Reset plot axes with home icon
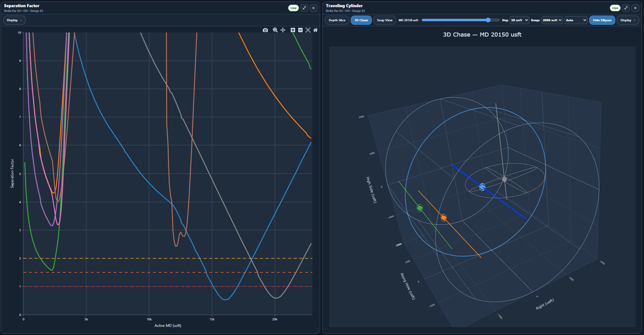This screenshot has height=335, width=644. click(315, 30)
